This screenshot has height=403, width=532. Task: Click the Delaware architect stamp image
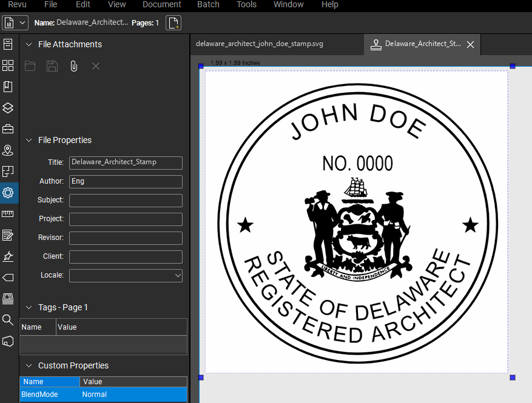(357, 224)
